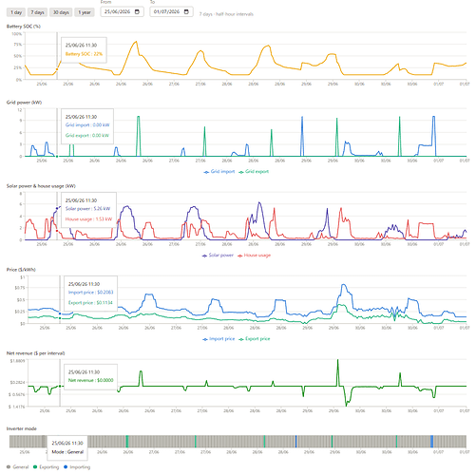This screenshot has width=476, height=475.
Task: Click the Price ($/kWh) chart title
Action: pos(21,270)
